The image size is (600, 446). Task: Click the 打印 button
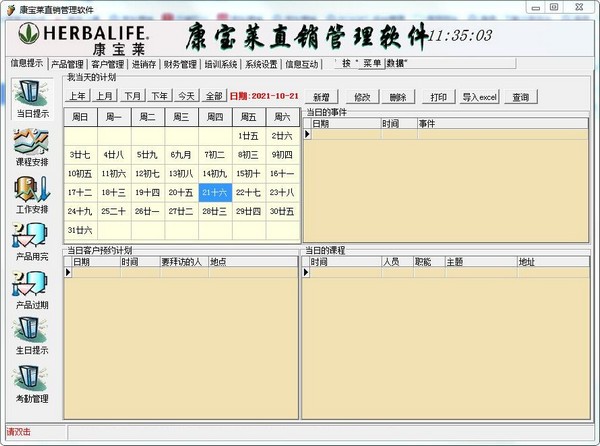[439, 97]
